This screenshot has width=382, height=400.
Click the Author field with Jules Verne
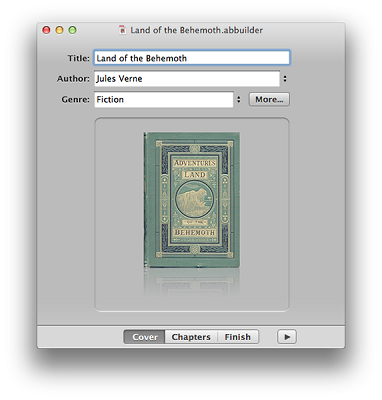187,79
